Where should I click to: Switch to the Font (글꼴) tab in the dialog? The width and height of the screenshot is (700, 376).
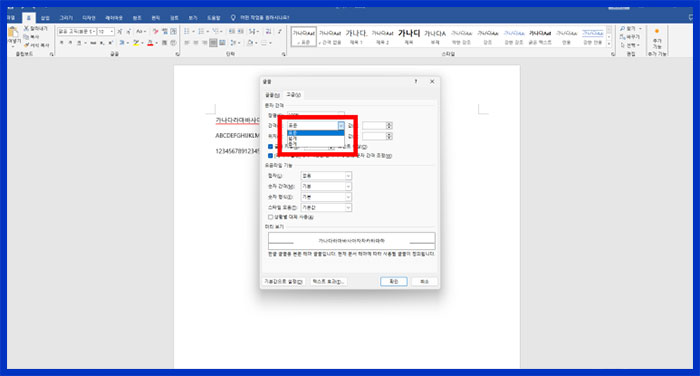tap(272, 95)
